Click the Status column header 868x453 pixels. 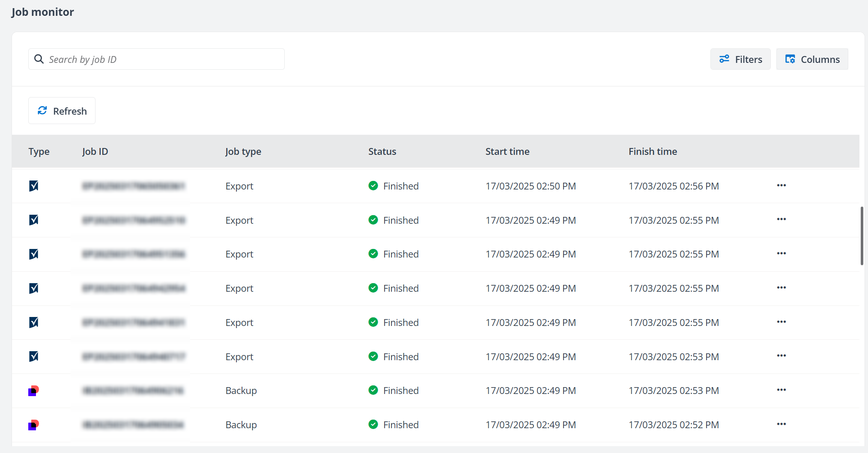382,151
